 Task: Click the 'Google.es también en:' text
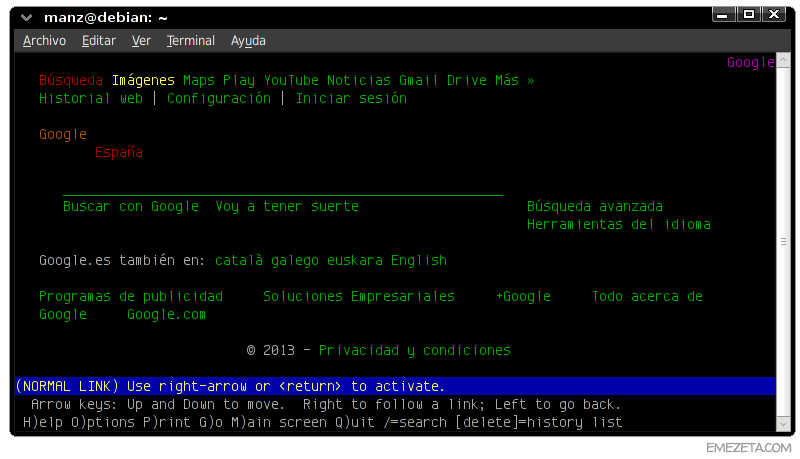point(122,261)
